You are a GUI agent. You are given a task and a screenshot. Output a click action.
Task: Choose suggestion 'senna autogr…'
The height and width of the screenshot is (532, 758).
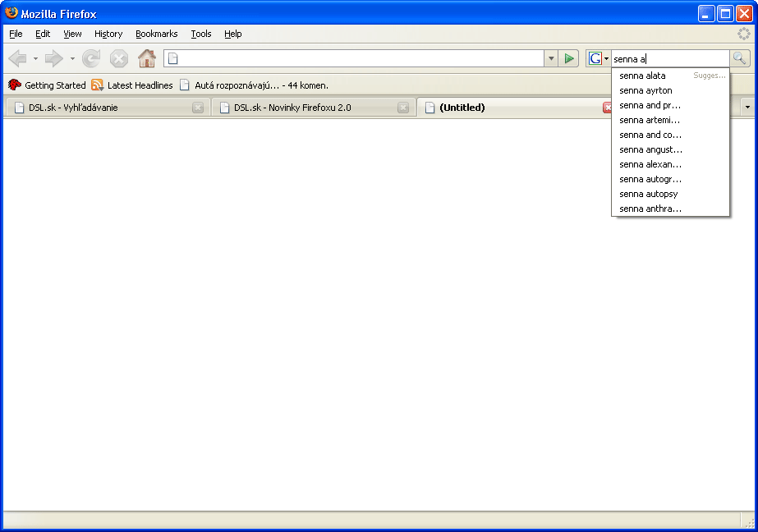point(670,179)
